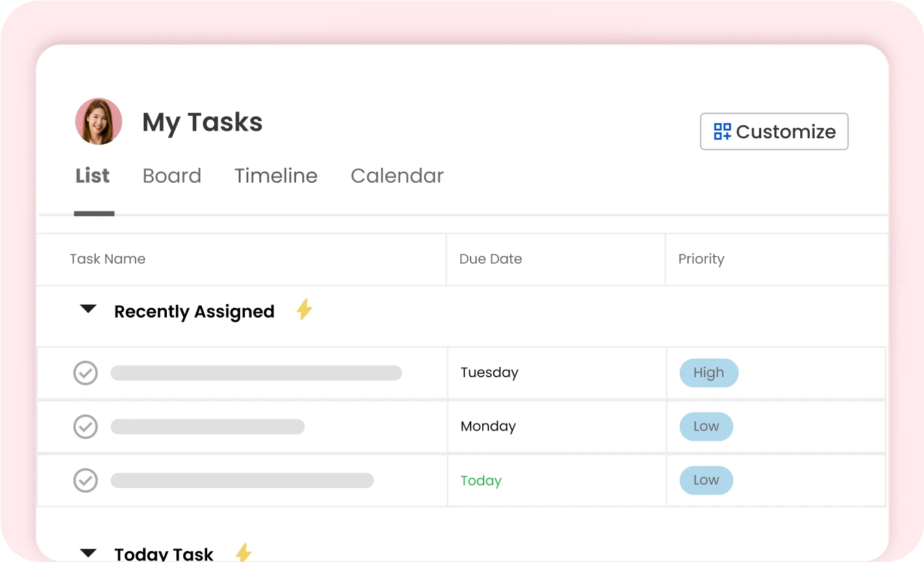The height and width of the screenshot is (562, 924).
Task: Click the Priority column header
Action: [701, 259]
